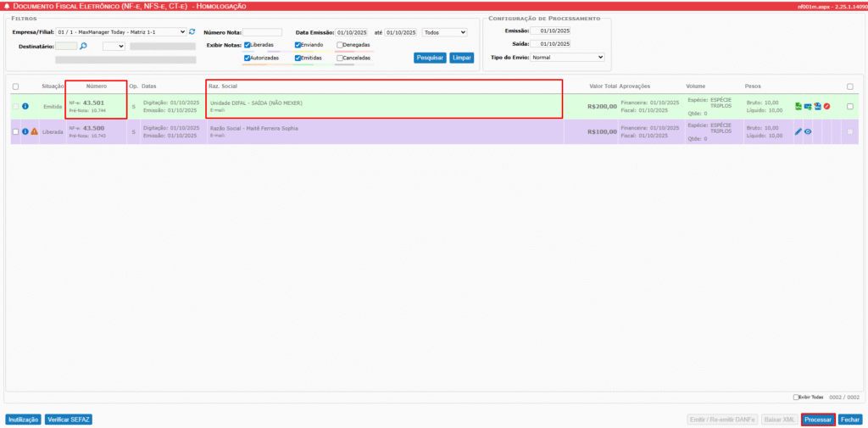The image size is (868, 428).
Task: Click the blue info icon on row 43.501
Action: (x=25, y=106)
